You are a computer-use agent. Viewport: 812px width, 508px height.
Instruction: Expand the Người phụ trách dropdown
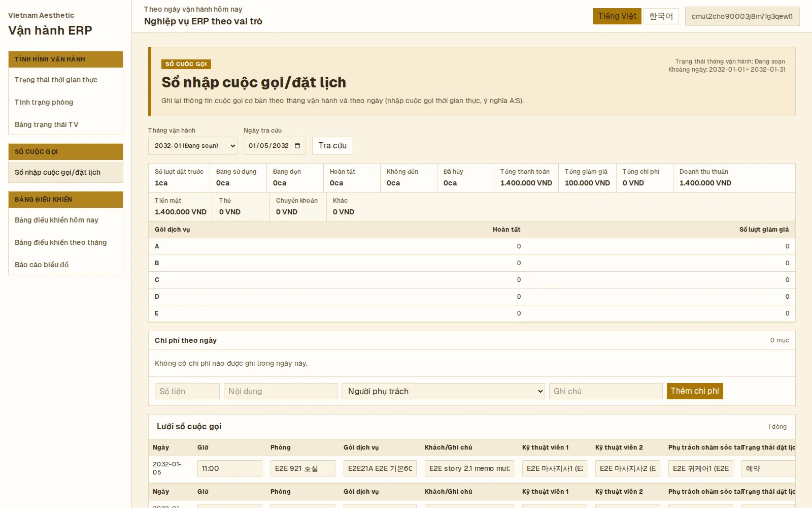click(x=443, y=391)
